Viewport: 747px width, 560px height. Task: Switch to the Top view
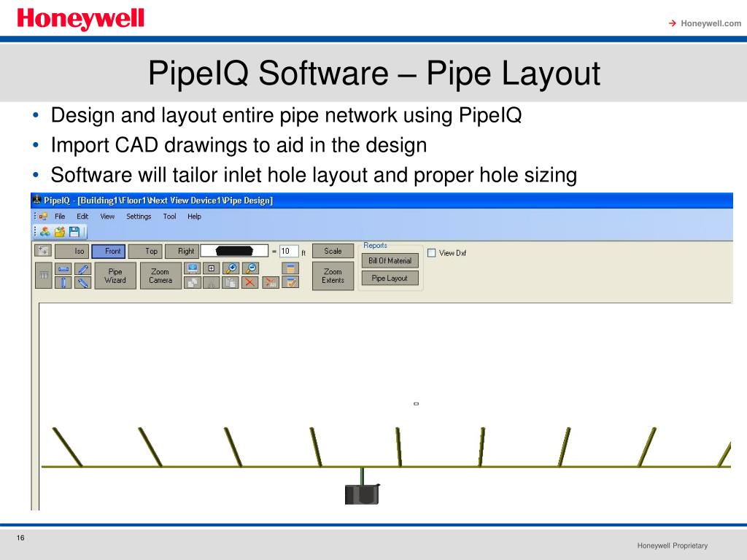click(145, 251)
